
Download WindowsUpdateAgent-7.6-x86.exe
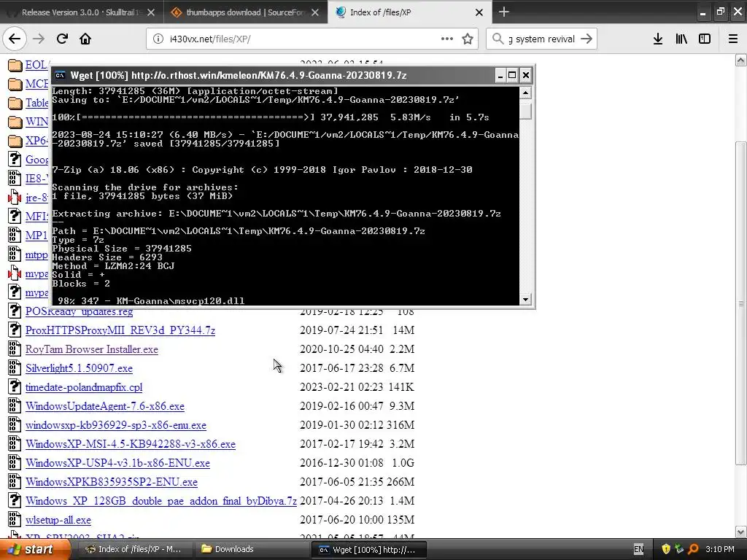click(105, 406)
